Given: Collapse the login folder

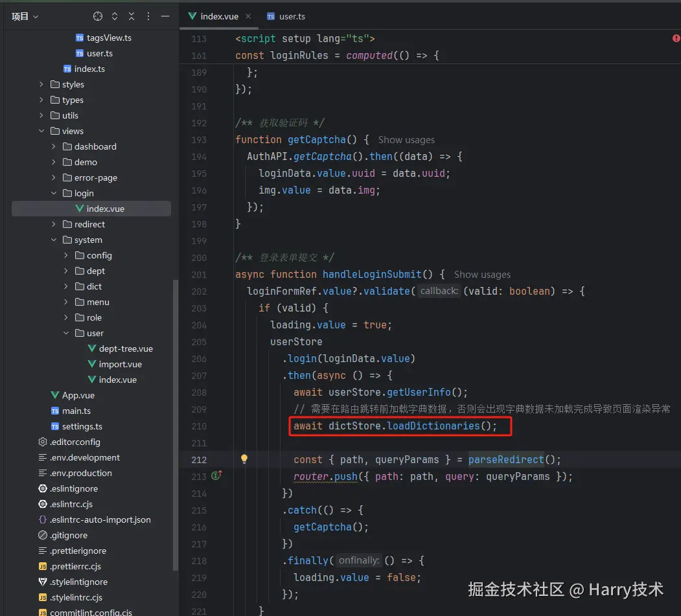Looking at the screenshot, I should (x=53, y=193).
